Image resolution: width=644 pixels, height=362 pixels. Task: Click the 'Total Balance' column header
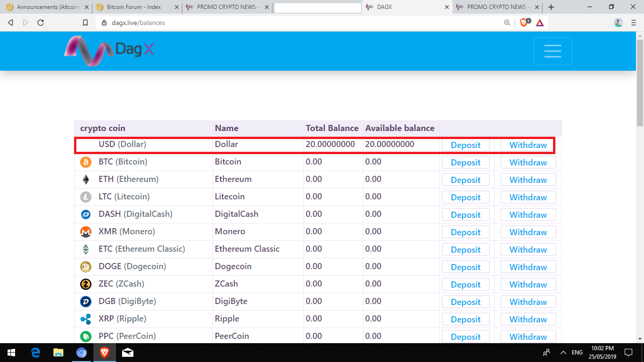point(333,128)
